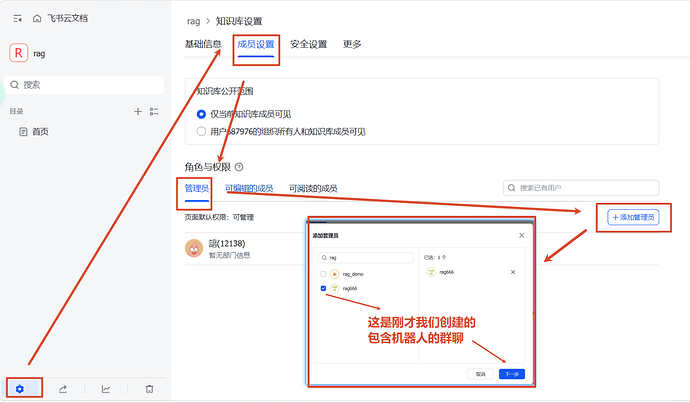Add a new page with the plus icon
Screen dimensions: 690x403
point(138,111)
